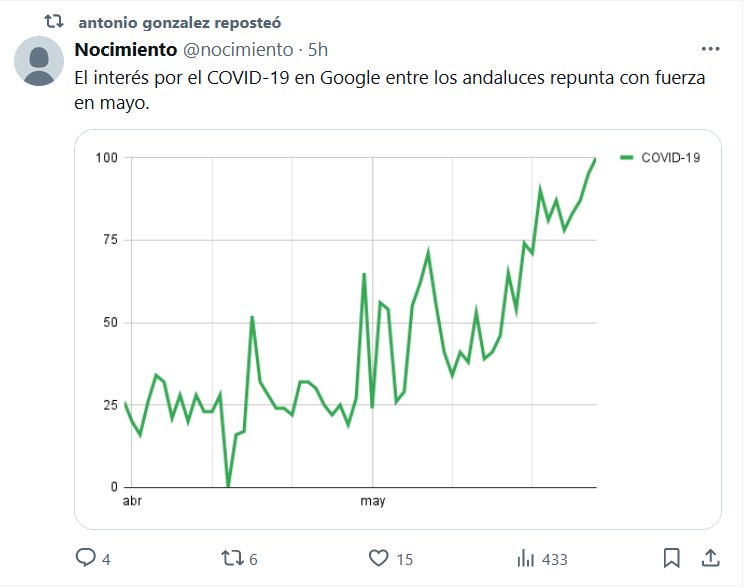Share the tweet using the upload arrow icon
Screen dimensions: 748x588
coord(711,558)
